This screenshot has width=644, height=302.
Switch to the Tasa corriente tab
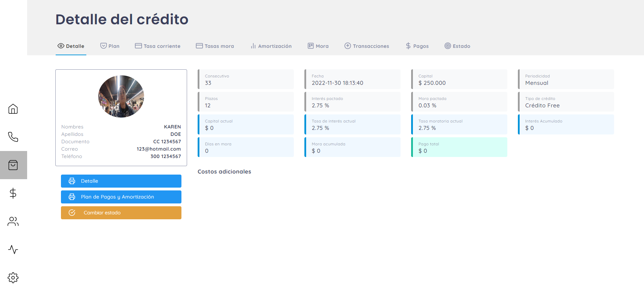158,46
